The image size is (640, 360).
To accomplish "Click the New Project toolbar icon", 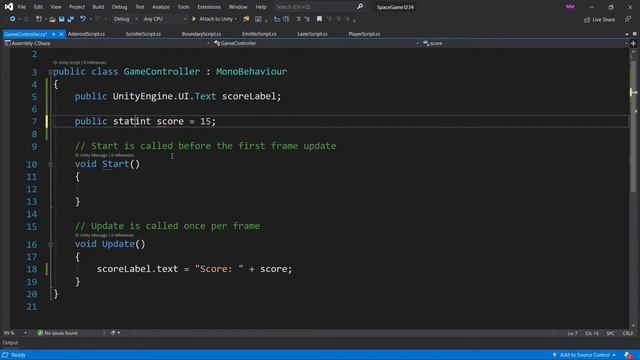I will [x=38, y=19].
